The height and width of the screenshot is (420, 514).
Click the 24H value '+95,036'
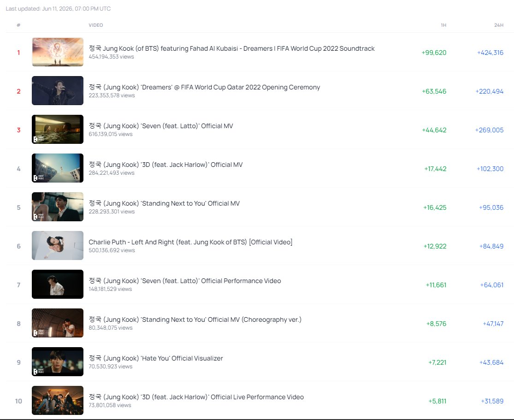pos(491,207)
